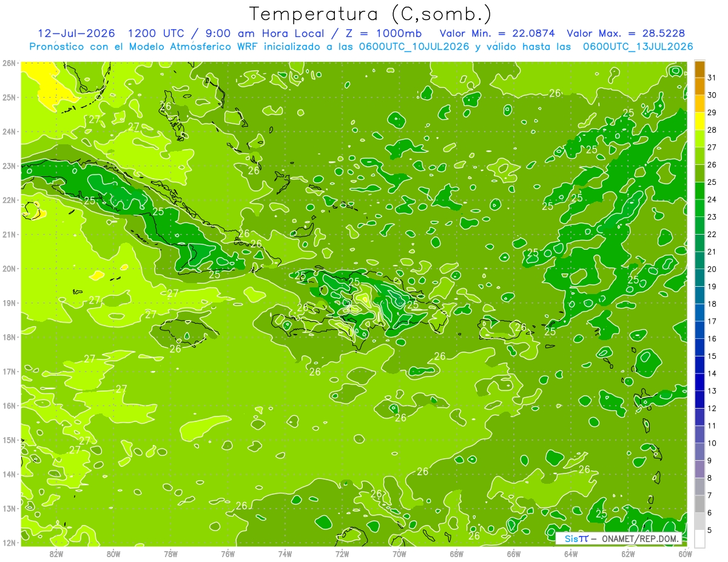This screenshot has width=728, height=562.
Task: Click the title 'Temperatura (C,somb.)'
Action: (370, 14)
